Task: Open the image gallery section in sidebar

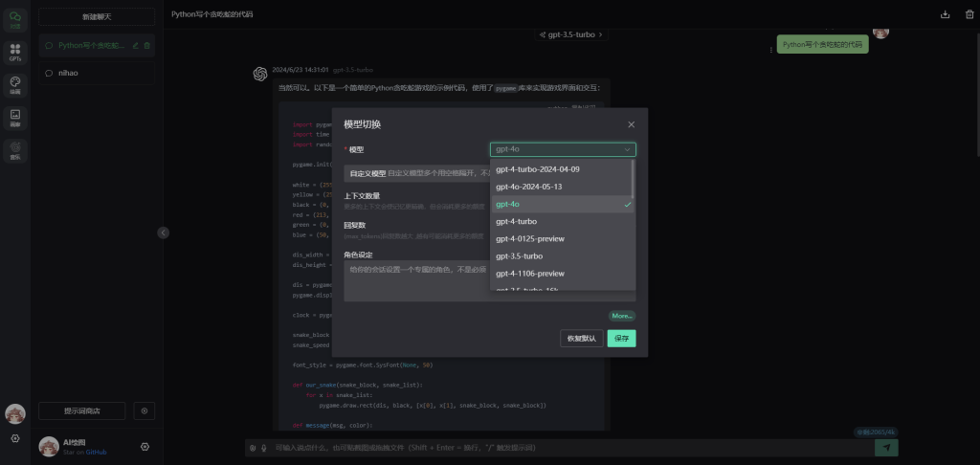Action: tap(15, 118)
